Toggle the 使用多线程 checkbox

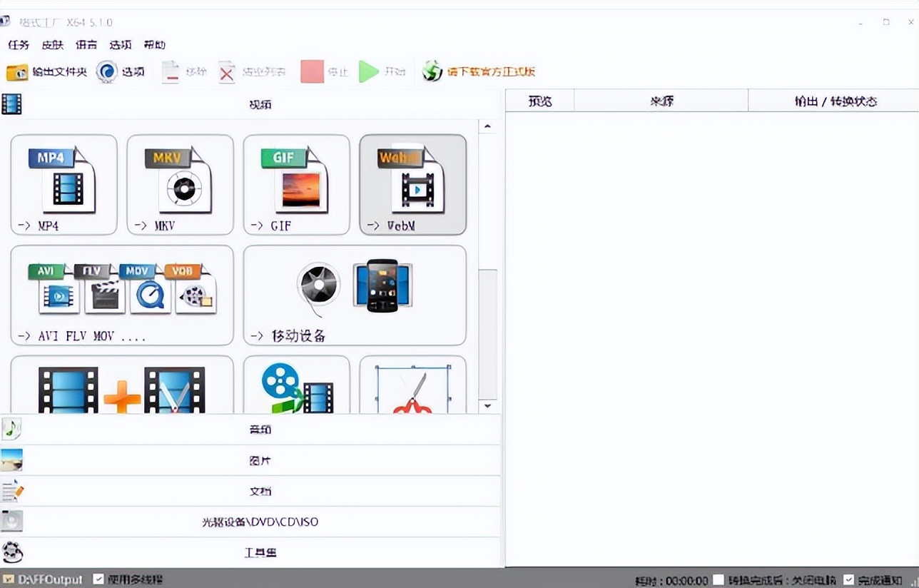point(99,579)
